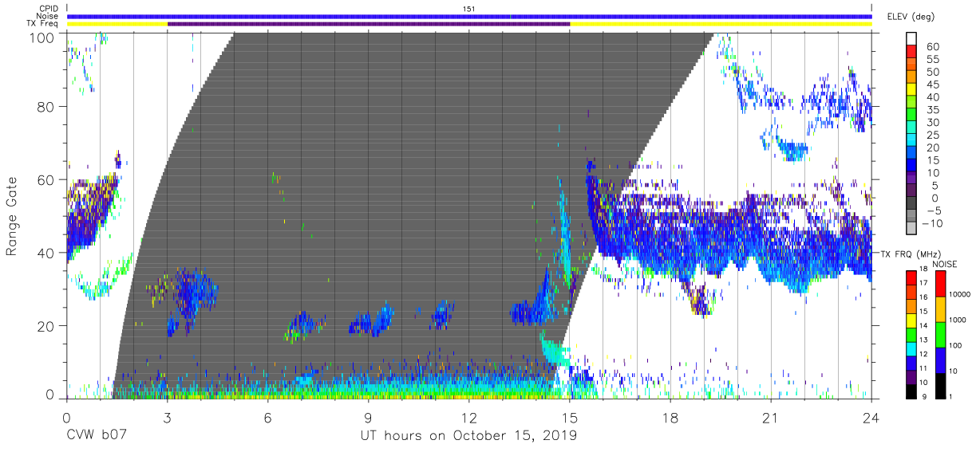Image resolution: width=980 pixels, height=452 pixels.
Task: Click the blue 10–15 degree elevation swatch
Action: pos(911,167)
